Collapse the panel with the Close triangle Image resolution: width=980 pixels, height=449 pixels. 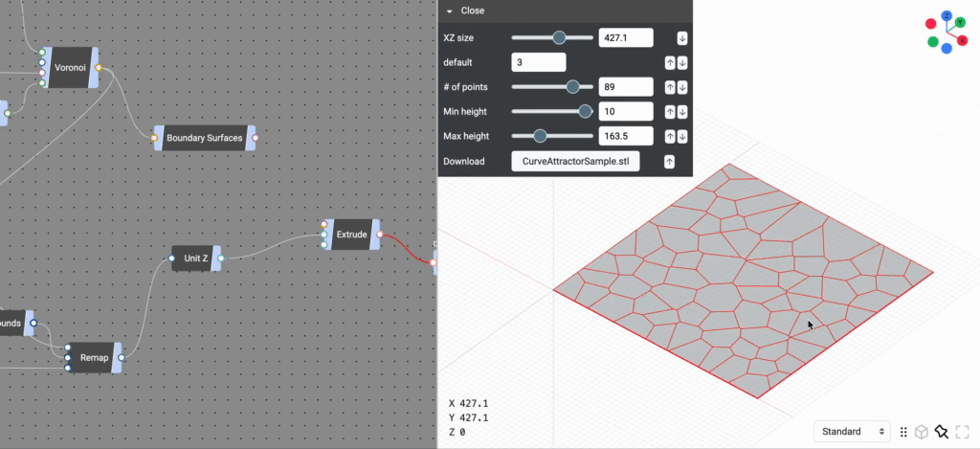click(x=450, y=11)
